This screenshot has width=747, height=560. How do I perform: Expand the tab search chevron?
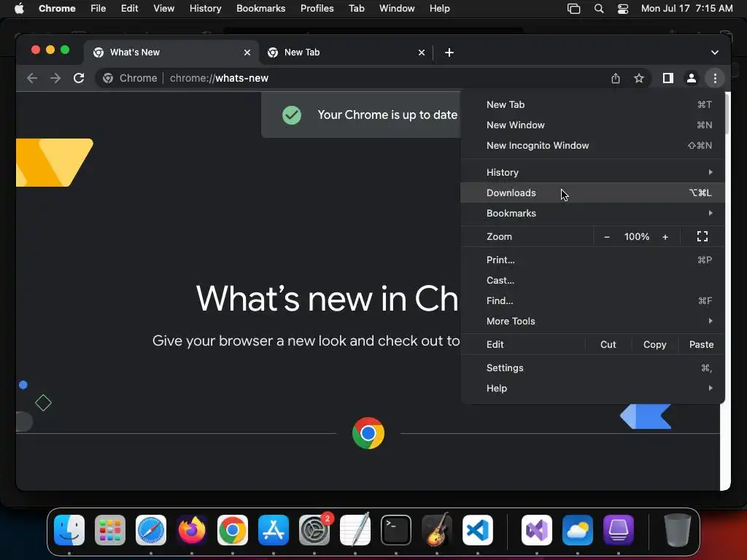click(x=715, y=52)
